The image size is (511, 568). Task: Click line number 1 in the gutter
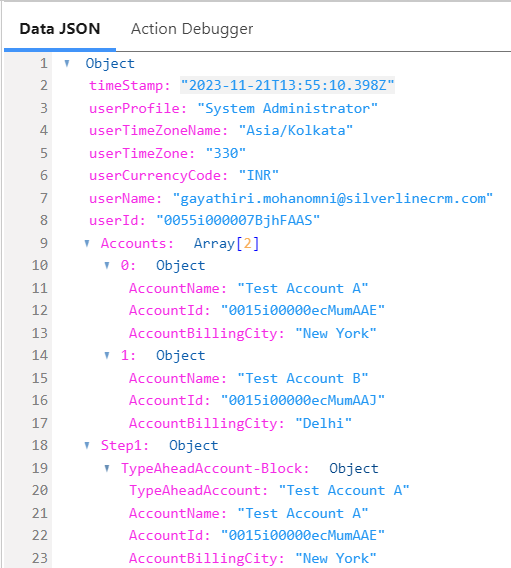click(43, 64)
